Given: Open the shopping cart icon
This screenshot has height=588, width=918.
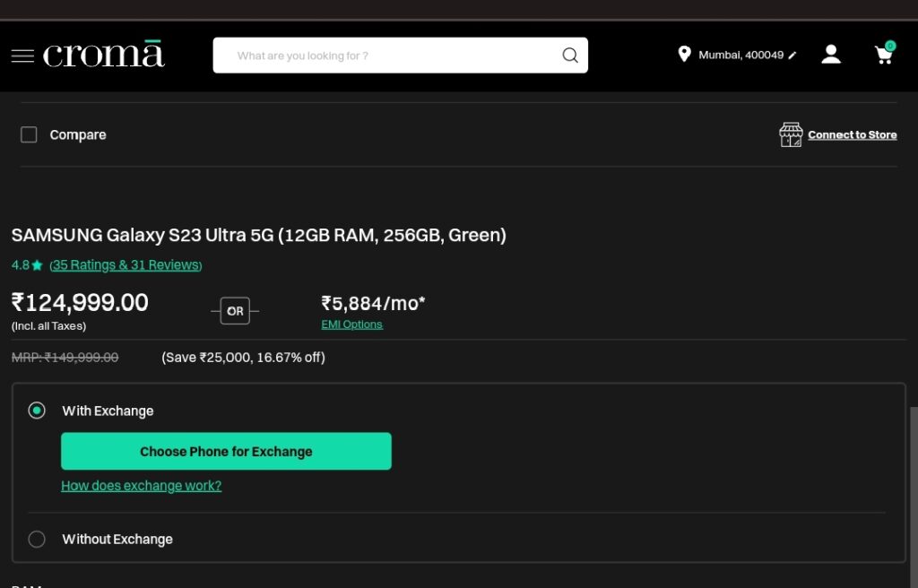Looking at the screenshot, I should pyautogui.click(x=885, y=53).
